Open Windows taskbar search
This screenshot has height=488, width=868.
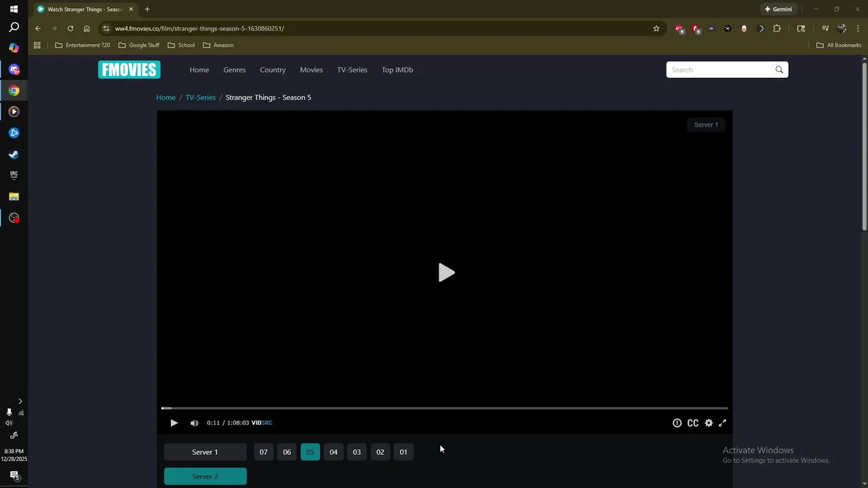(x=14, y=28)
